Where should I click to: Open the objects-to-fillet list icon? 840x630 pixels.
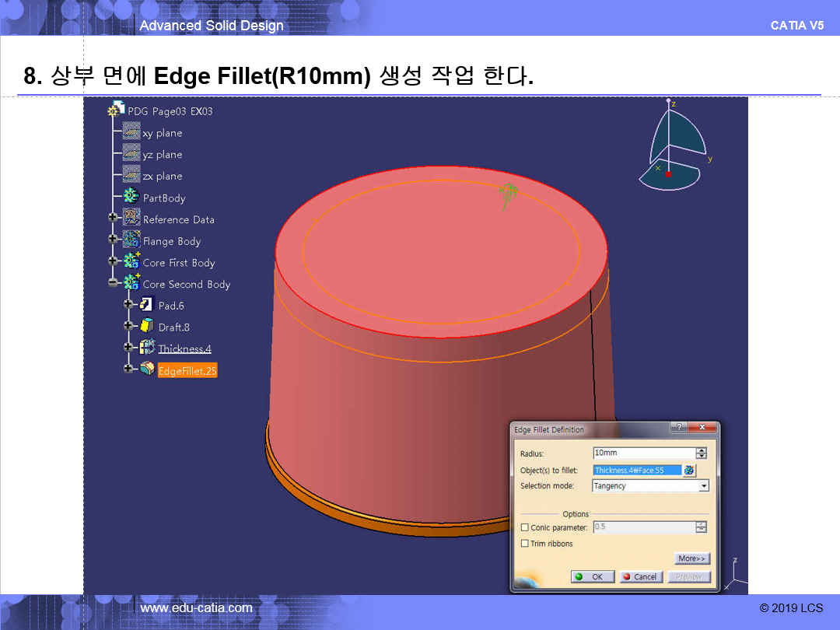pos(689,471)
